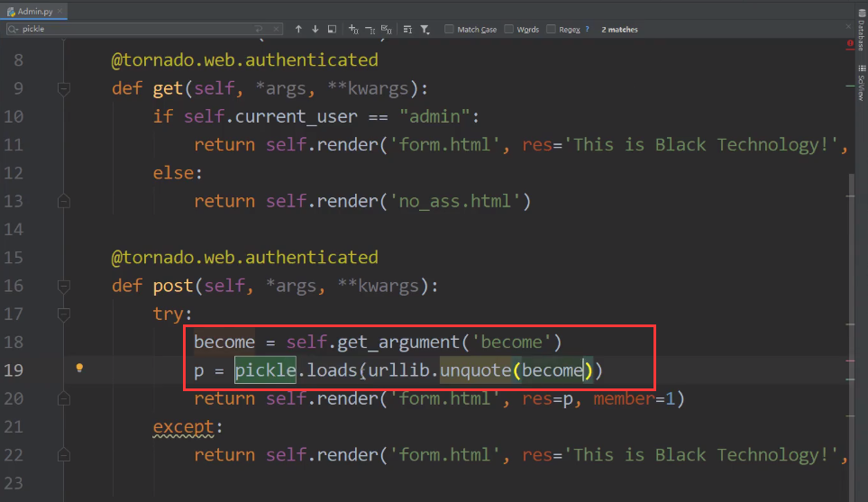Click the select all occurrences icon
This screenshot has width=868, height=502.
click(386, 29)
